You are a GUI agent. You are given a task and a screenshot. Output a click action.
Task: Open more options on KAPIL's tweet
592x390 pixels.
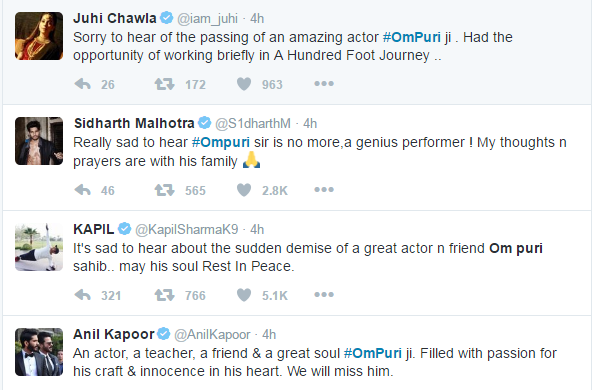click(x=324, y=294)
